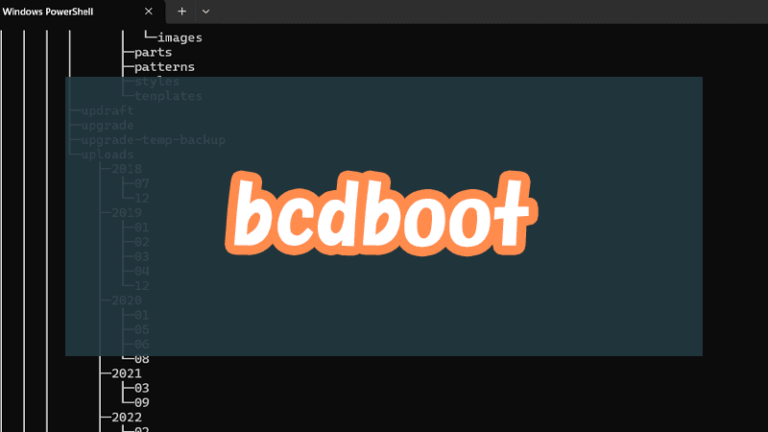Click the 'images' folder entry
The width and height of the screenshot is (768, 432).
pyautogui.click(x=180, y=38)
